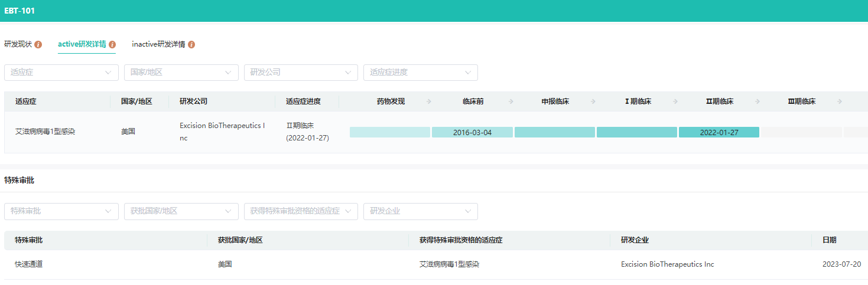Viewport: 868px width, 285px height.
Task: Switch to inactive研发详情 tab
Action: coord(158,45)
